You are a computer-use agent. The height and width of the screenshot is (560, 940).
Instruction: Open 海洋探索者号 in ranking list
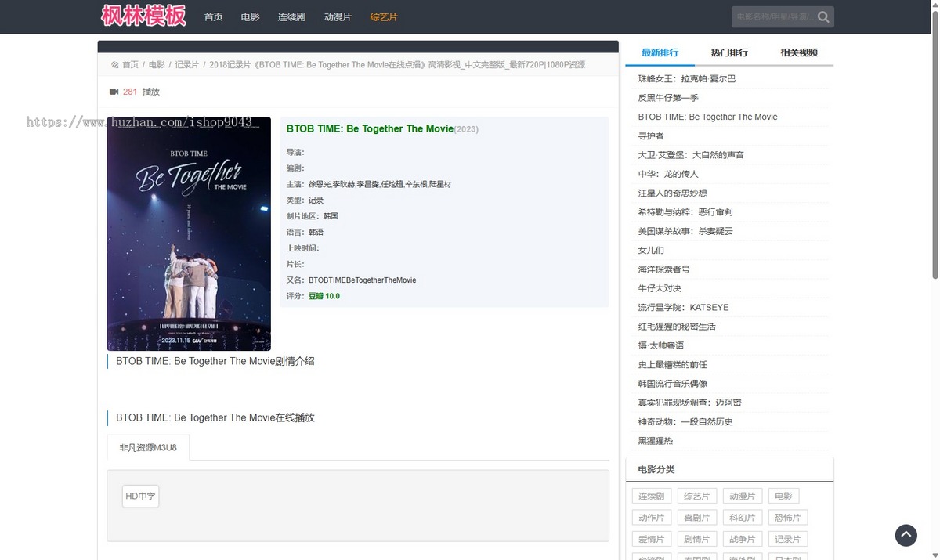pos(663,269)
